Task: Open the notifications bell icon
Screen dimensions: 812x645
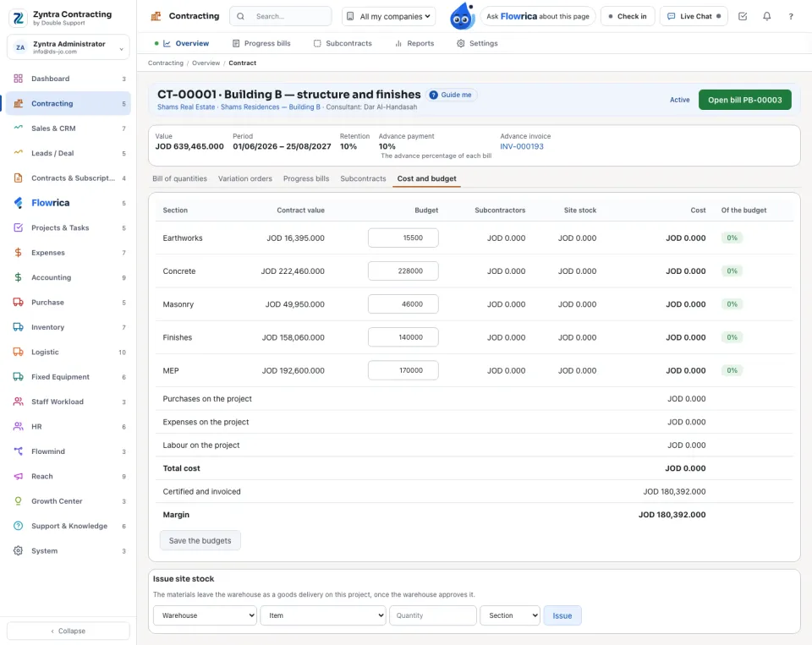Action: [767, 17]
